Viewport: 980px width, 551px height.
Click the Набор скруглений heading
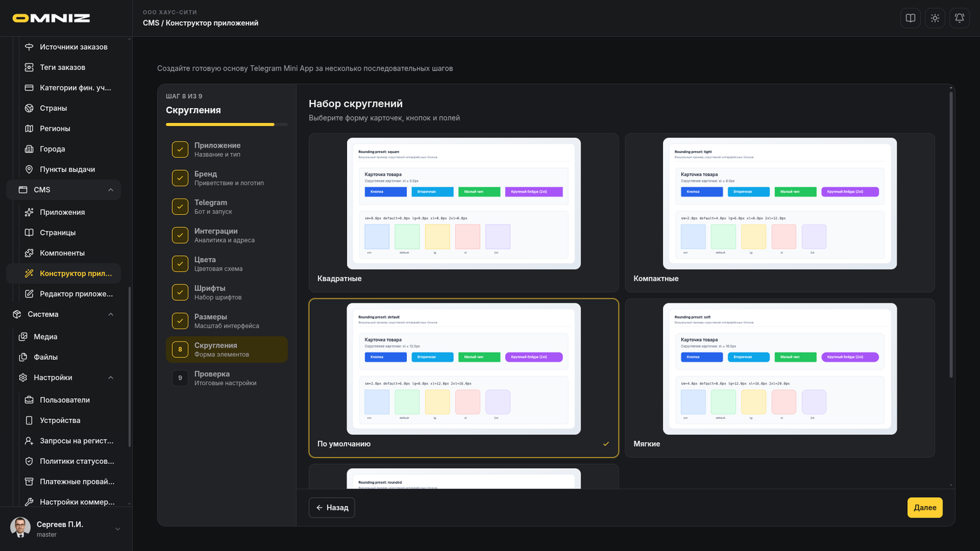point(356,103)
